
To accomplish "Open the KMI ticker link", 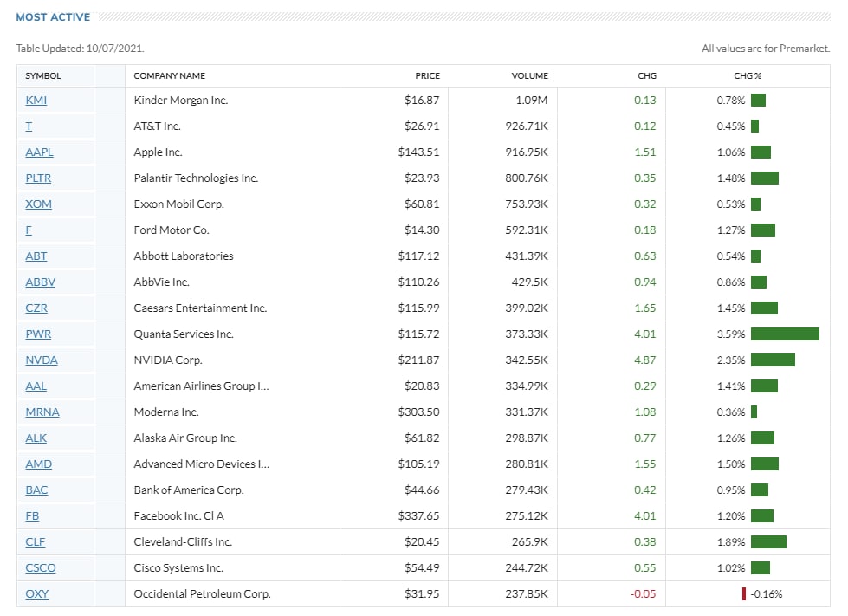I will coord(36,100).
